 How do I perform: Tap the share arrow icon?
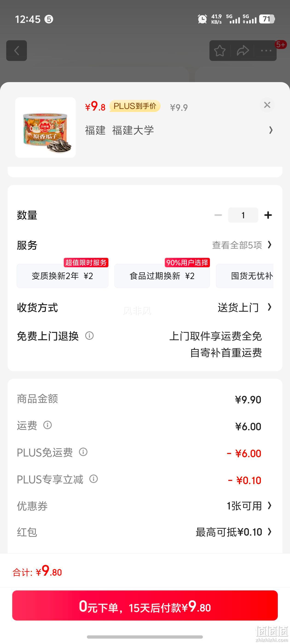coord(243,51)
